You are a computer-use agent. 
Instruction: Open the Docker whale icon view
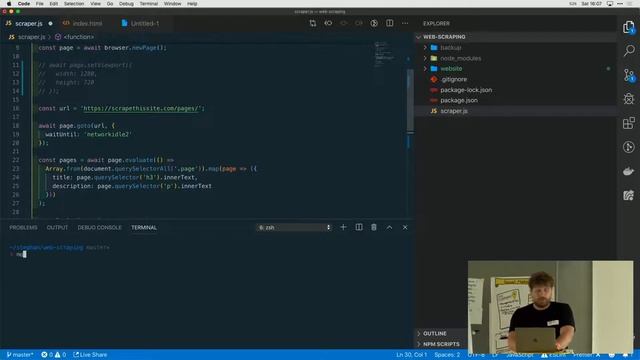629,171
